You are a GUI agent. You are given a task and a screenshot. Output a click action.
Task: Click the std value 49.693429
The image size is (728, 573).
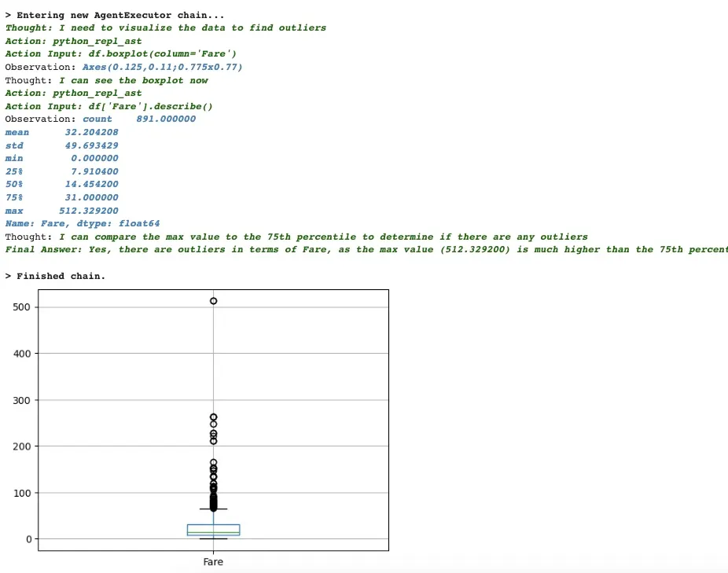point(91,145)
